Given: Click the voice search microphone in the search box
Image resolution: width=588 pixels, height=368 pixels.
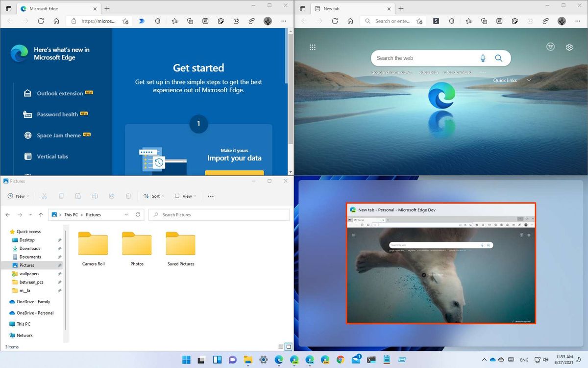Looking at the screenshot, I should pos(483,58).
